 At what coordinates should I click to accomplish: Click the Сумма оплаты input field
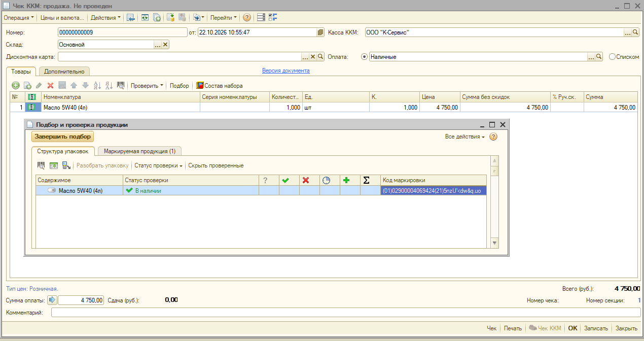click(x=82, y=300)
